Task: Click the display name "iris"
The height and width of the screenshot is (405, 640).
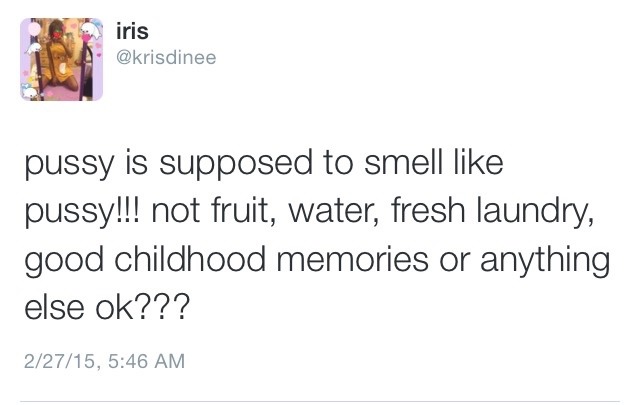Action: [x=136, y=36]
